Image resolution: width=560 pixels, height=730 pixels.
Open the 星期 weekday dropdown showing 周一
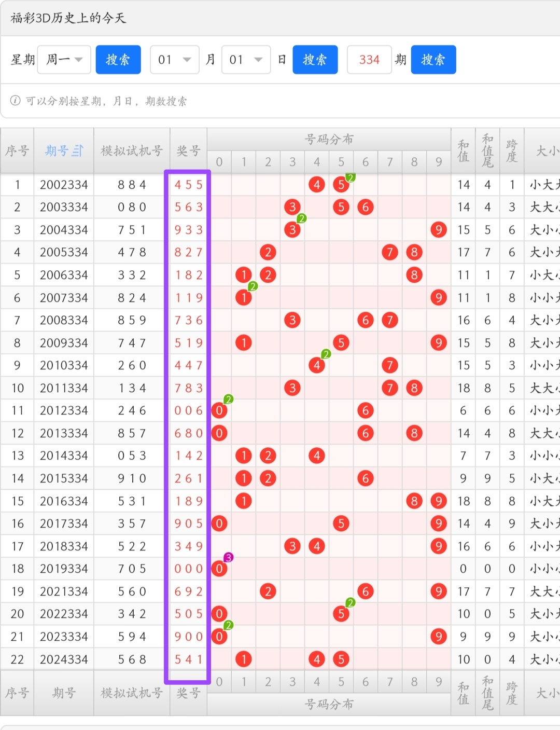click(x=64, y=60)
